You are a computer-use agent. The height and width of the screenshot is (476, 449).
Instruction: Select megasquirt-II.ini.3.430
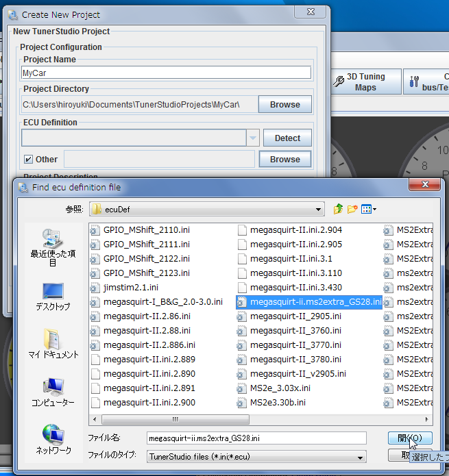click(296, 288)
